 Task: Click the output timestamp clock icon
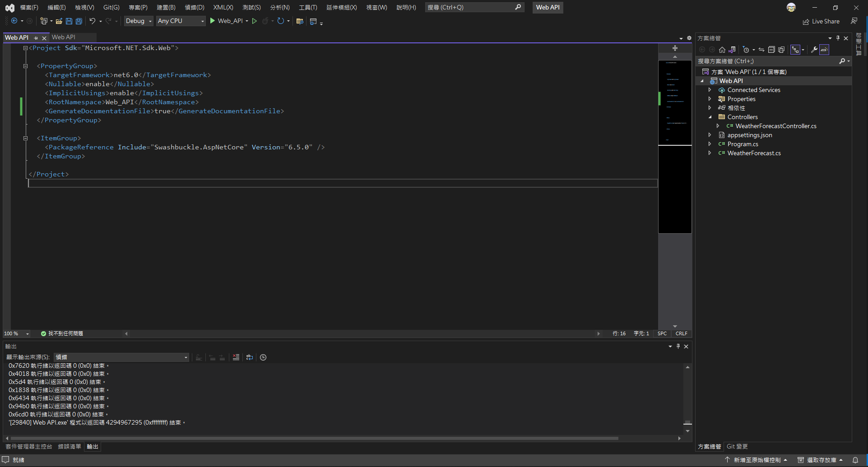coord(263,357)
